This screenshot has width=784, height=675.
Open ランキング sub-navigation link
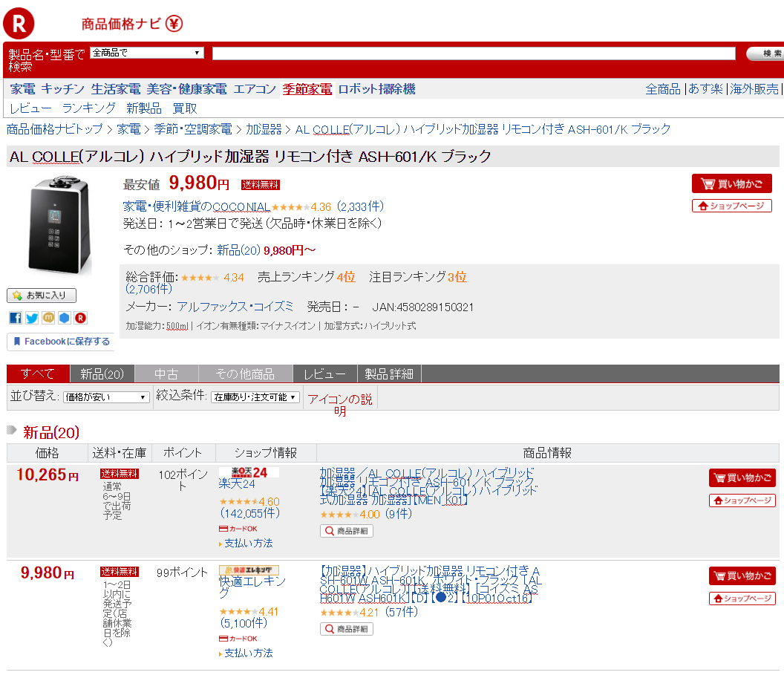89,108
